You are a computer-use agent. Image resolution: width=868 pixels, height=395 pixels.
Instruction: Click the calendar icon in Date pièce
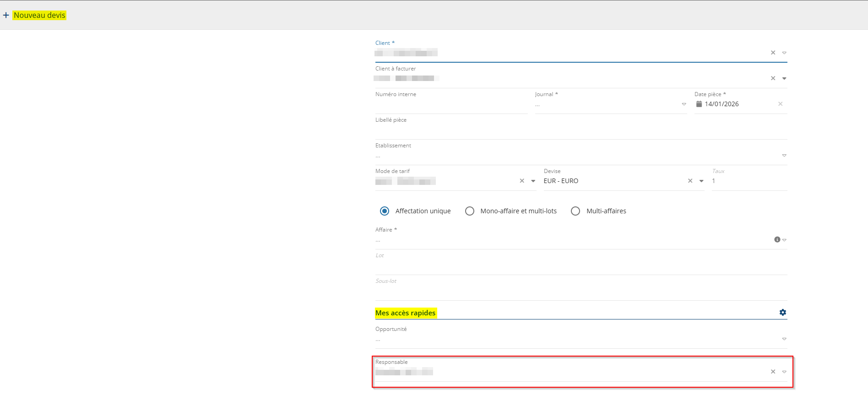[x=699, y=104]
